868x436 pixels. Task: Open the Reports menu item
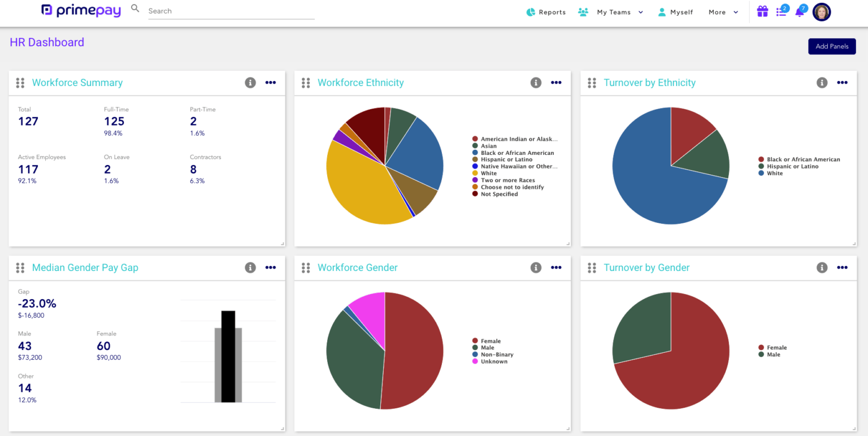coord(546,12)
